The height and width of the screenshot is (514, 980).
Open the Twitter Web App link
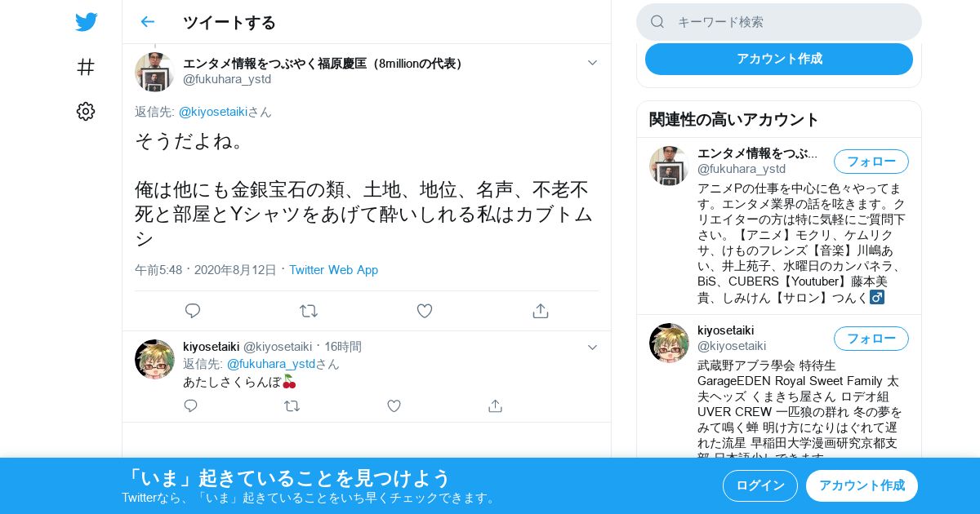pyautogui.click(x=333, y=270)
